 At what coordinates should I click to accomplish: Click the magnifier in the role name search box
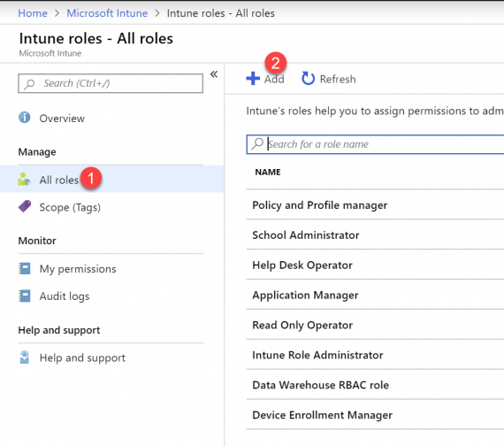pos(257,143)
